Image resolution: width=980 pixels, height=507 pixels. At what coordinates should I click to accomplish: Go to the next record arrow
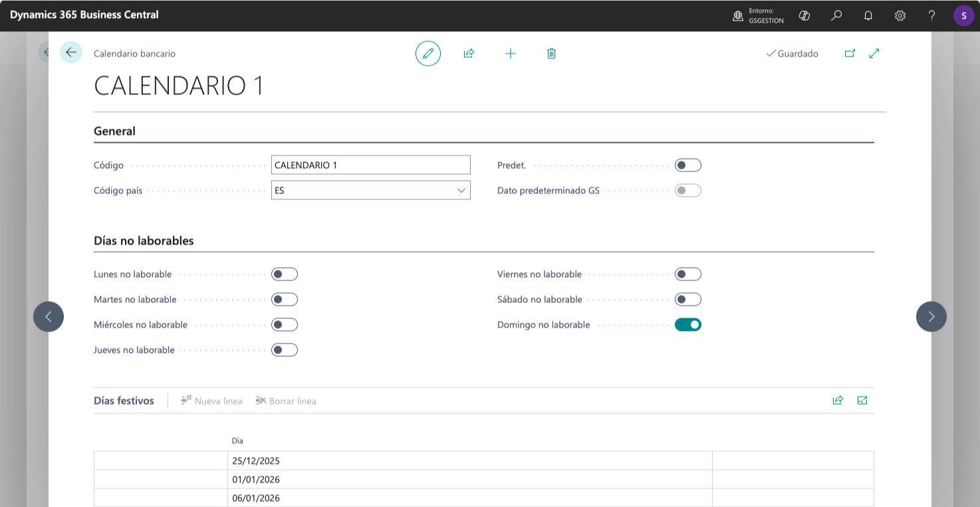(x=931, y=316)
